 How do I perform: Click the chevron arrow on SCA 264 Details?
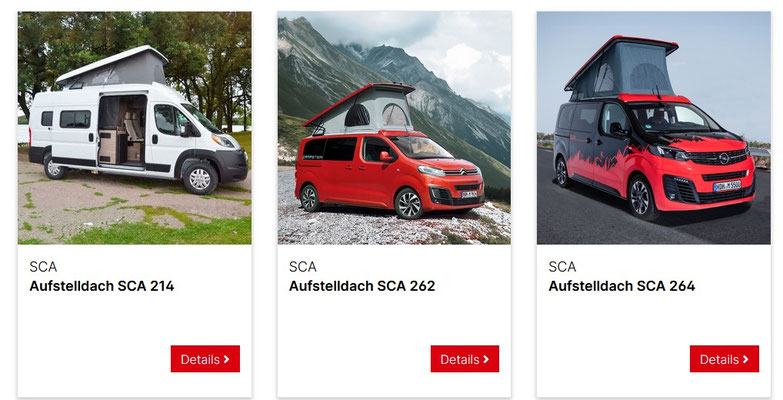(746, 359)
